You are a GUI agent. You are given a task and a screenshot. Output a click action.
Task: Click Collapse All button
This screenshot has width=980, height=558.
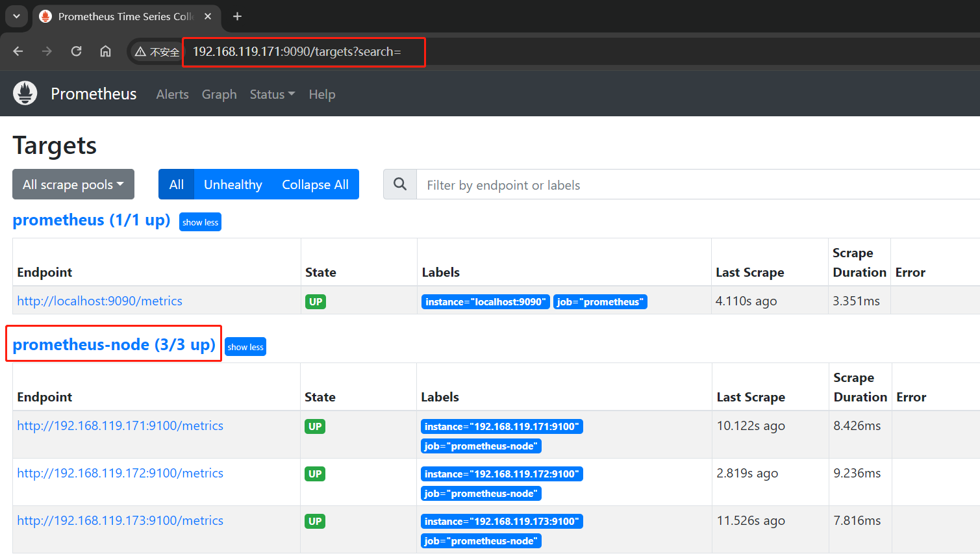(x=315, y=184)
